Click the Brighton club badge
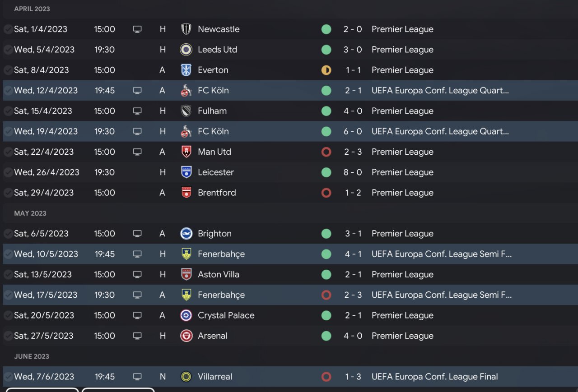The height and width of the screenshot is (392, 578). [x=186, y=234]
